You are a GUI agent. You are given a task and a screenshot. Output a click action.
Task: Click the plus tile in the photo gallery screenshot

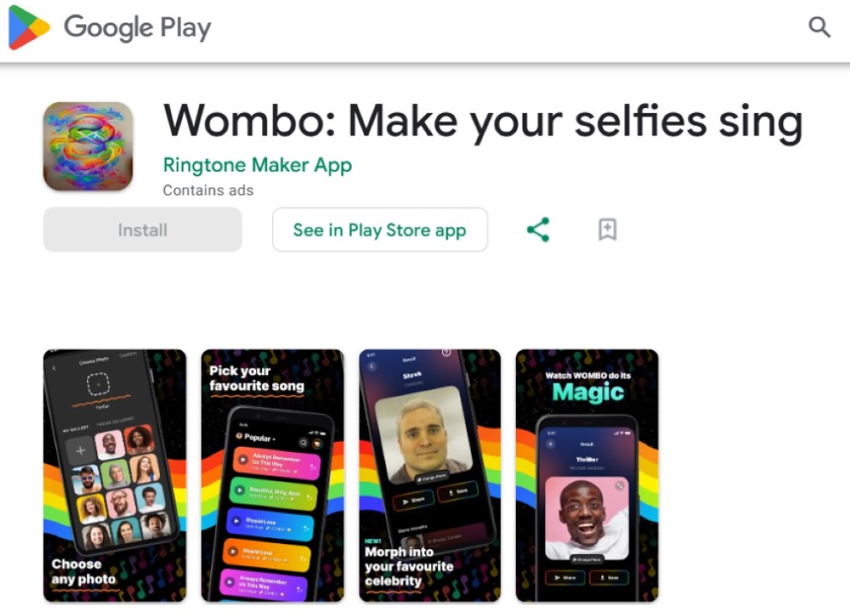pyautogui.click(x=80, y=450)
